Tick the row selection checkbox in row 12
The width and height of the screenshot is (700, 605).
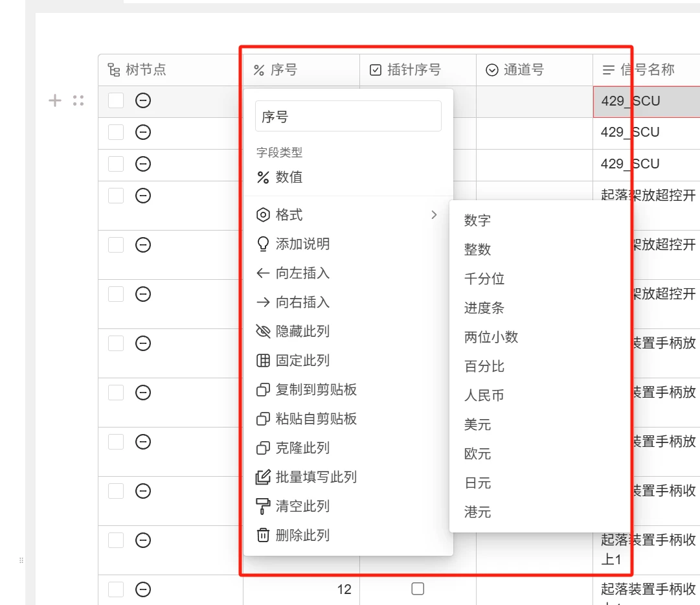116,589
